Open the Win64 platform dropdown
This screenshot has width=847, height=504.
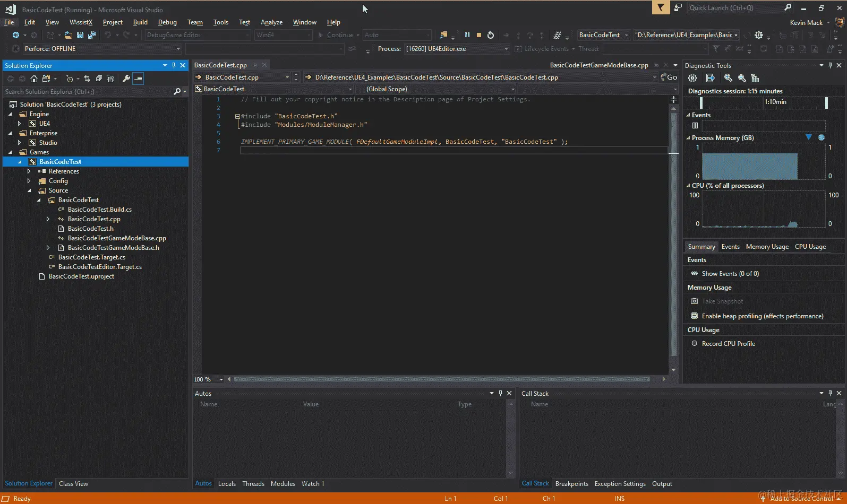click(x=284, y=35)
